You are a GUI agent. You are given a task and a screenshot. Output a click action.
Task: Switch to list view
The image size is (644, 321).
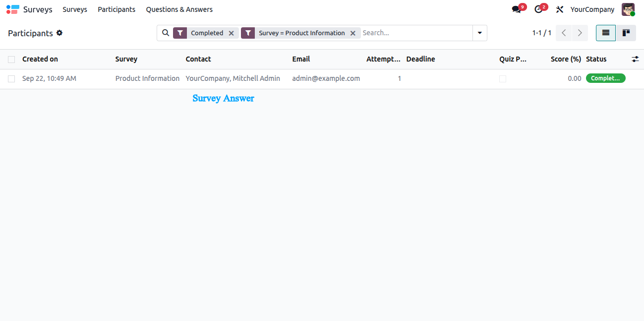coord(606,33)
